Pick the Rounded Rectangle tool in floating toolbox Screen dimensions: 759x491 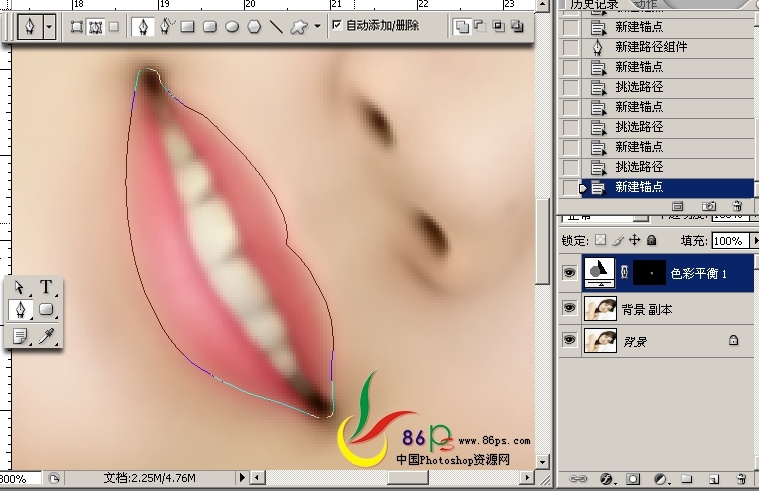pos(46,309)
